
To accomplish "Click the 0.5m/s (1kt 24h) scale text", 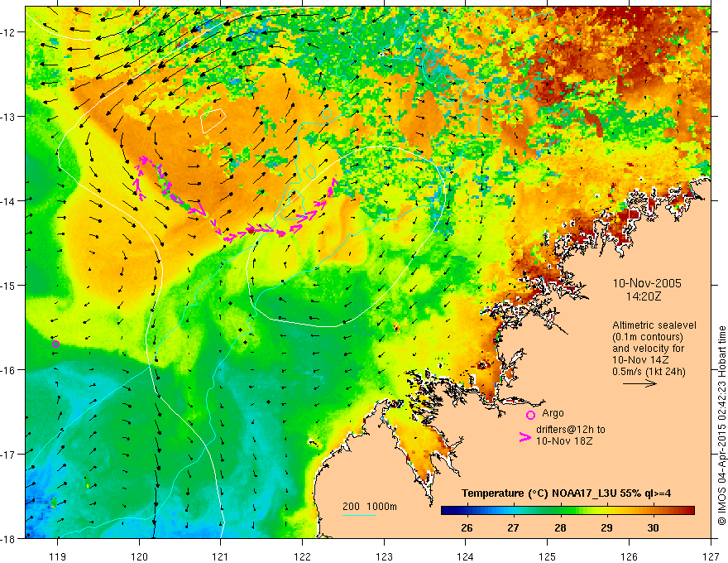I will point(649,372).
